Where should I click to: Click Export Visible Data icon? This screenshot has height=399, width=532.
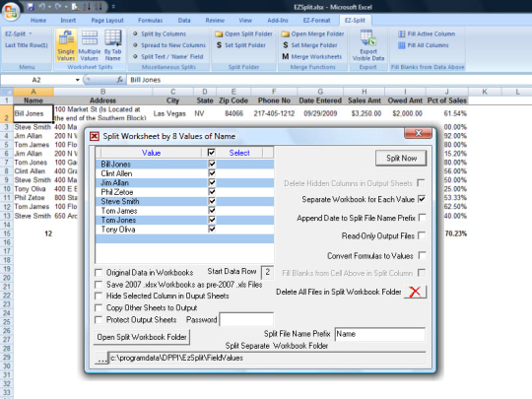368,45
